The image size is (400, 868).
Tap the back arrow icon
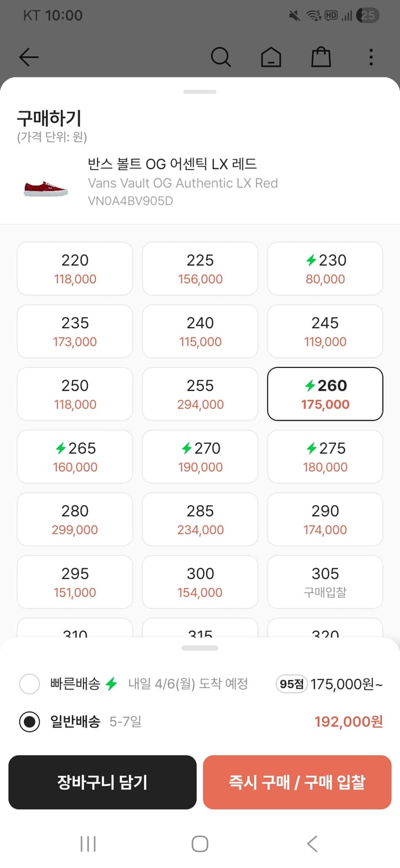coord(28,57)
